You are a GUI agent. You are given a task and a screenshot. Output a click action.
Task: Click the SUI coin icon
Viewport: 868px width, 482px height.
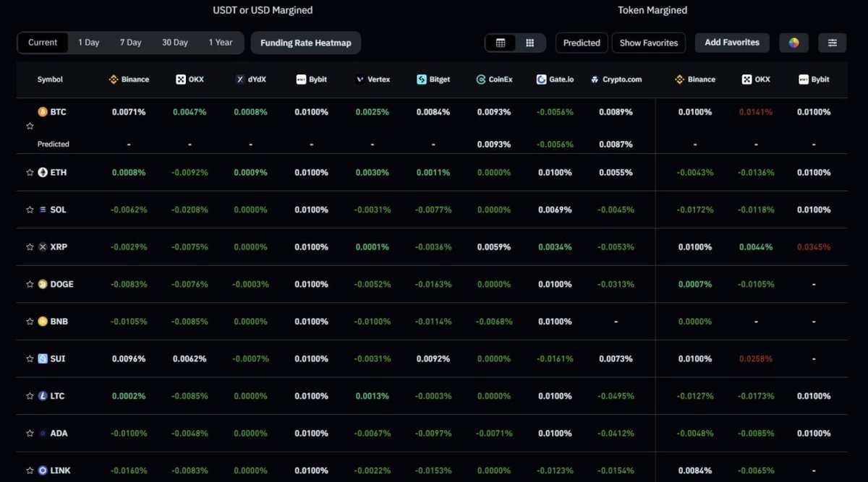[43, 358]
